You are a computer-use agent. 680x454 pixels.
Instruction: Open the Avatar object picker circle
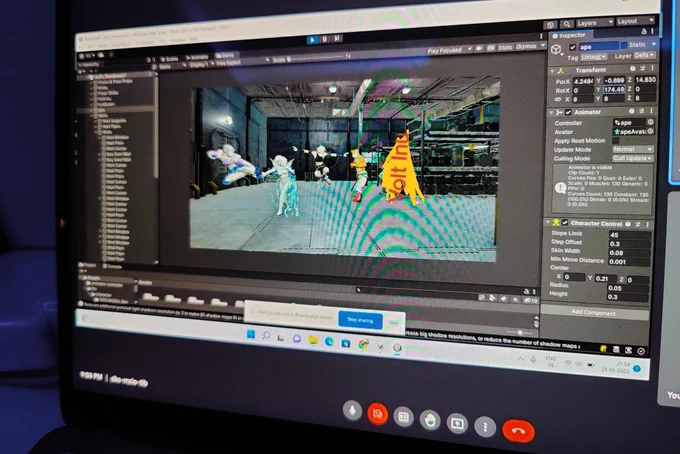[651, 131]
